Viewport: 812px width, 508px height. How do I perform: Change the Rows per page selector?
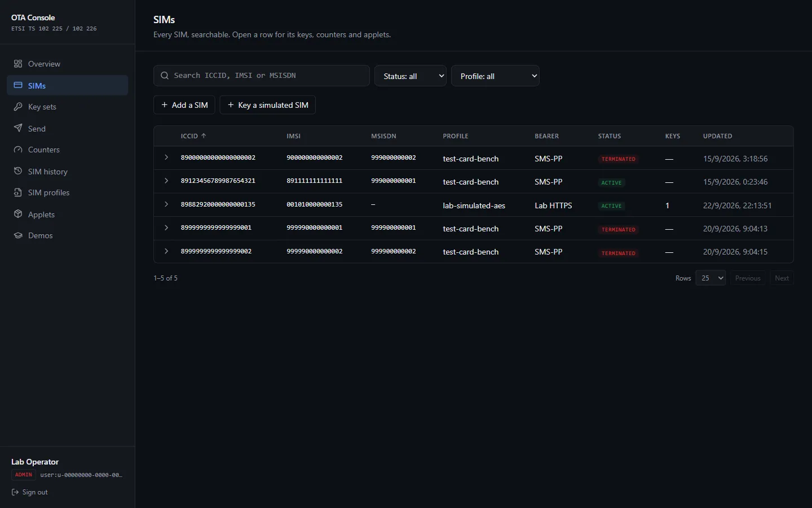[710, 278]
